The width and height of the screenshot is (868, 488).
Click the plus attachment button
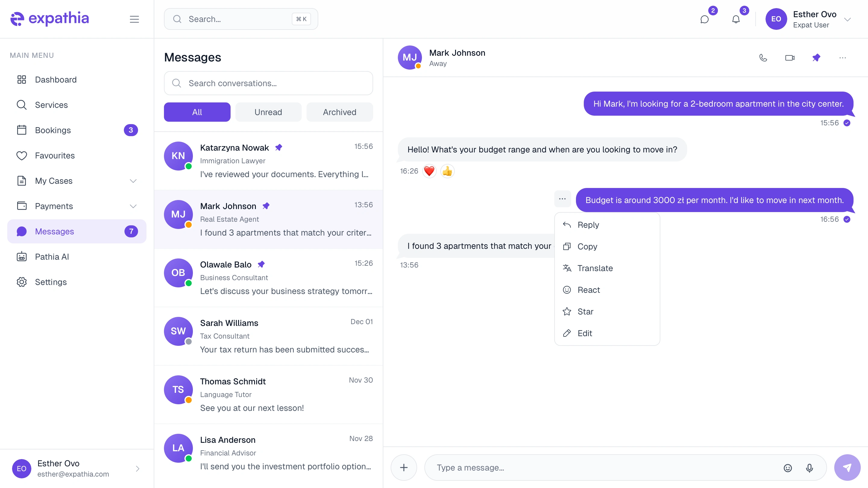[404, 468]
